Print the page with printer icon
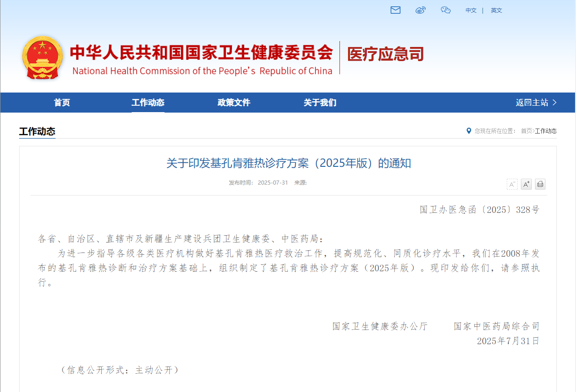576x392 pixels. [540, 184]
